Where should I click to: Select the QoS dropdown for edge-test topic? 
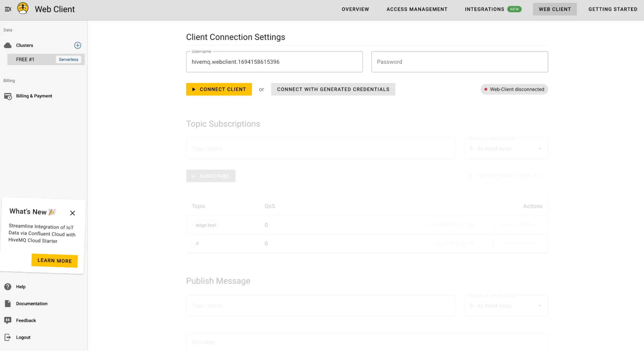[266, 225]
